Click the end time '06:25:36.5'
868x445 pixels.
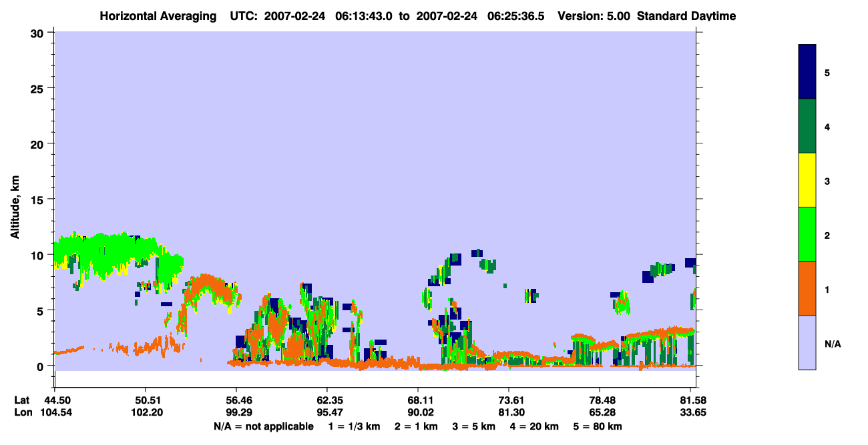[515, 16]
